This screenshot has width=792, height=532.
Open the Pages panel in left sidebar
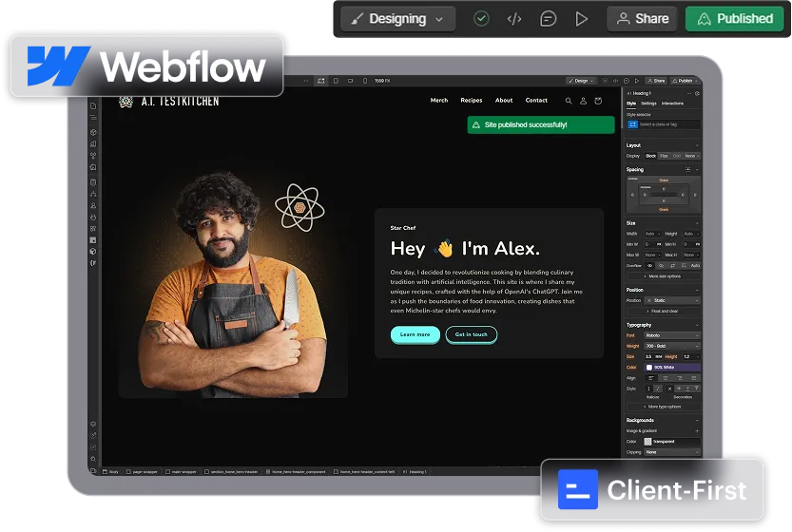point(93,106)
